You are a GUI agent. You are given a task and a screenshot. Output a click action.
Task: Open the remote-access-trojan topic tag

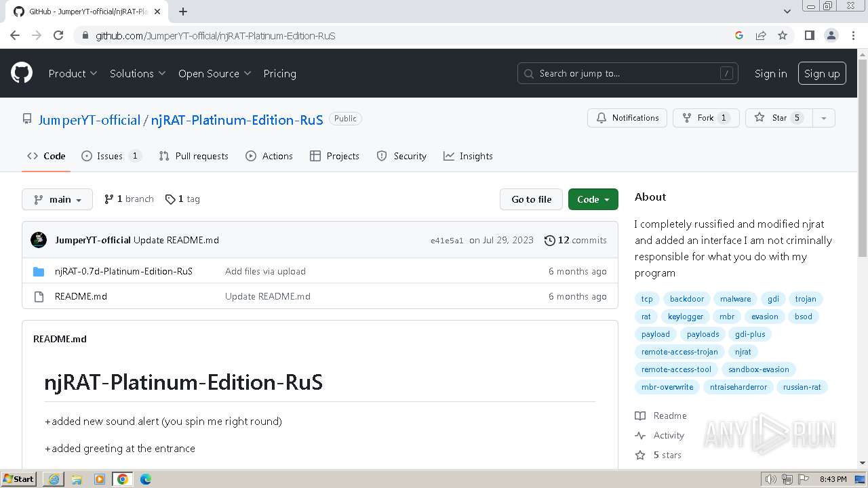point(679,352)
